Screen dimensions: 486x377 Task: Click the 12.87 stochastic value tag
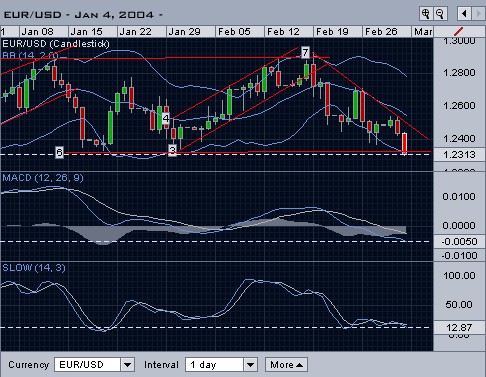[459, 327]
